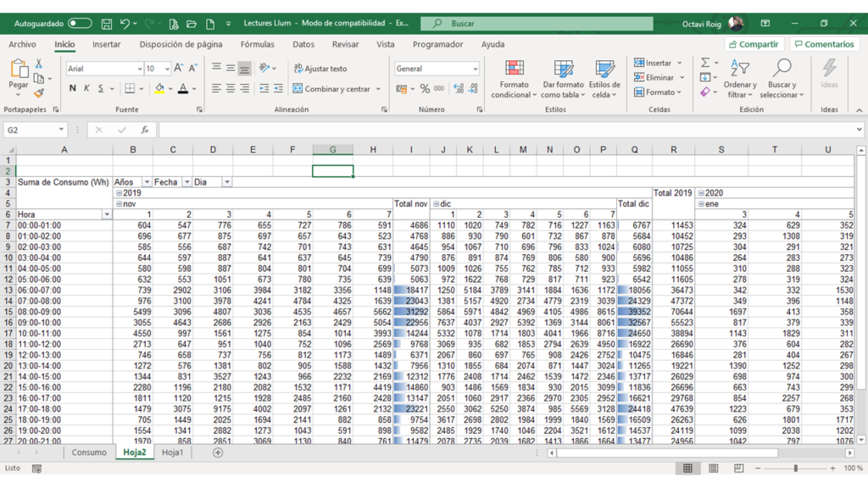Undo the last action

(125, 24)
